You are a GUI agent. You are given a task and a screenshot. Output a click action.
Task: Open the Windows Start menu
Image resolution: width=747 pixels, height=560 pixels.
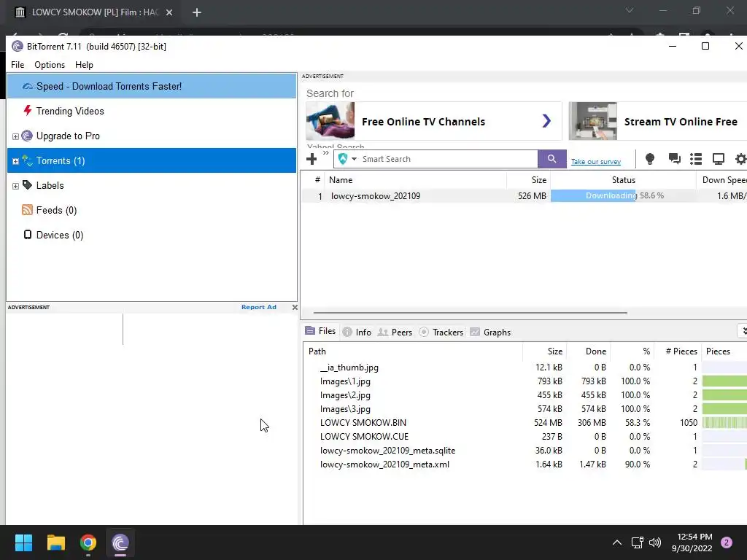pos(23,542)
